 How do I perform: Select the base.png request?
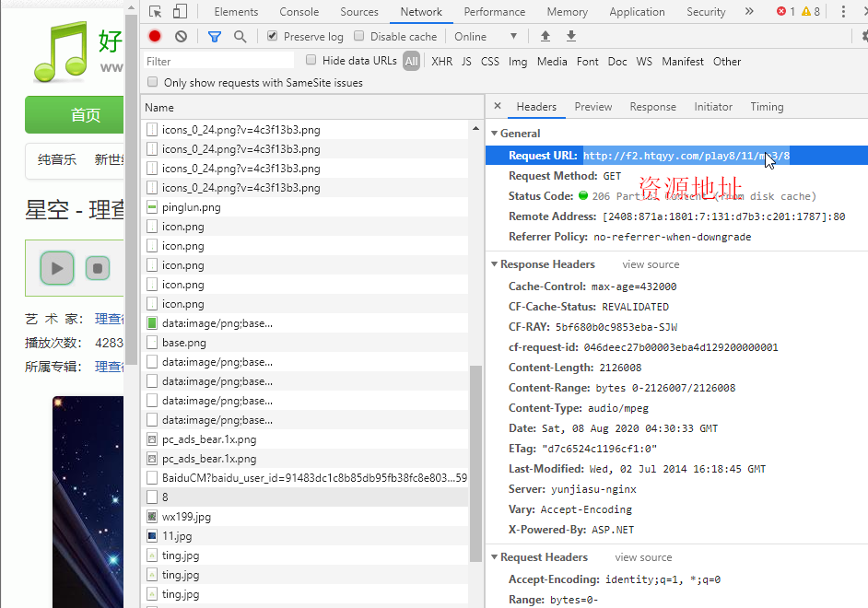pos(304,343)
